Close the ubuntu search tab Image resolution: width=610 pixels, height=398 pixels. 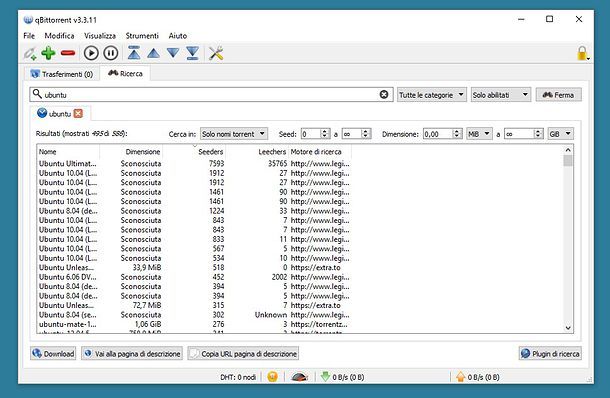click(x=78, y=113)
